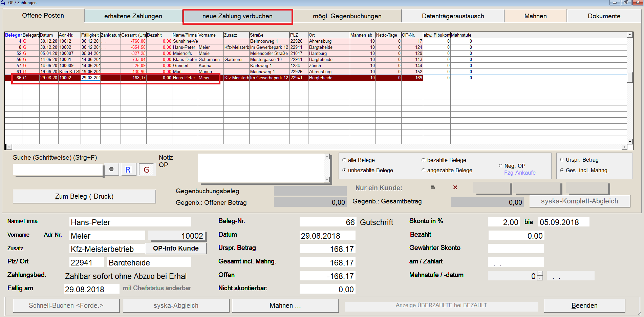Click the Nicht skontierbar field
Image resolution: width=644 pixels, height=317 pixels.
point(327,289)
